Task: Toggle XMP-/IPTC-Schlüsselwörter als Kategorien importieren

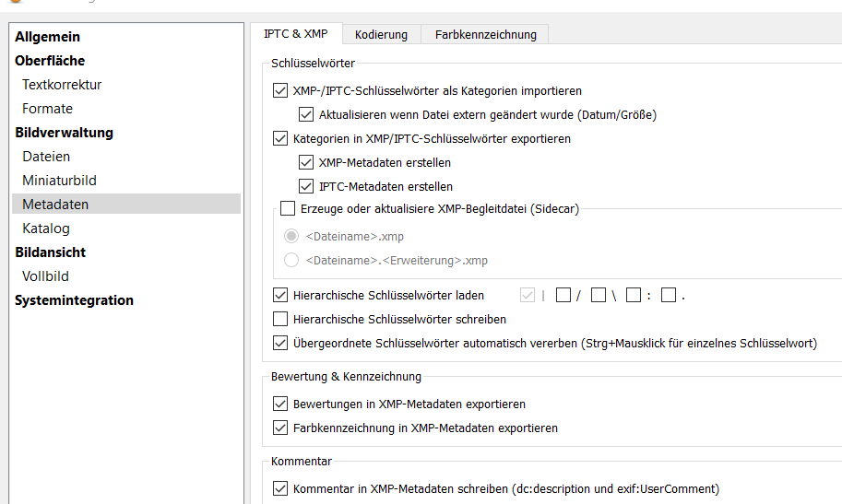Action: click(281, 91)
